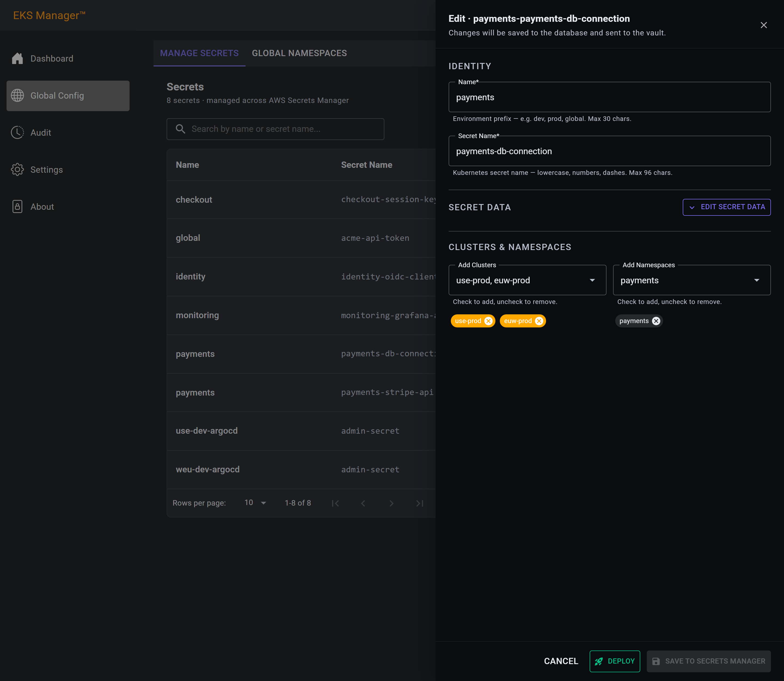The image size is (784, 681).
Task: Click acme-api-token secret name
Action: [375, 238]
